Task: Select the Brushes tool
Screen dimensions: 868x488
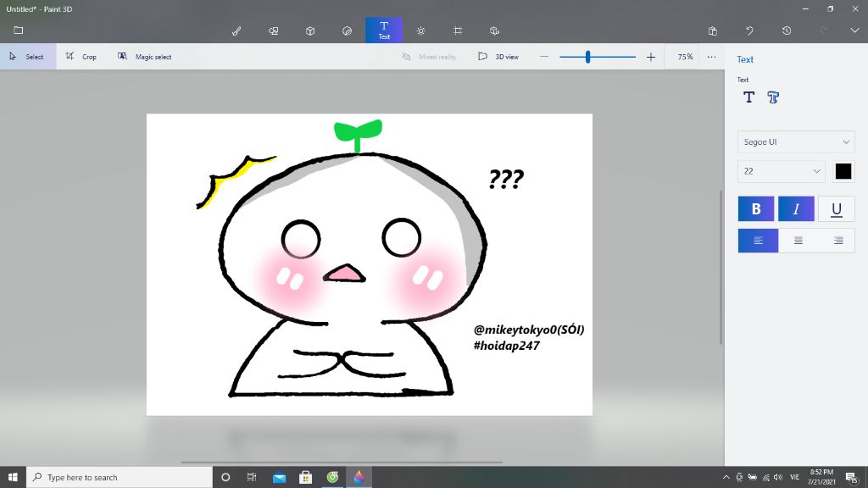Action: (x=236, y=31)
